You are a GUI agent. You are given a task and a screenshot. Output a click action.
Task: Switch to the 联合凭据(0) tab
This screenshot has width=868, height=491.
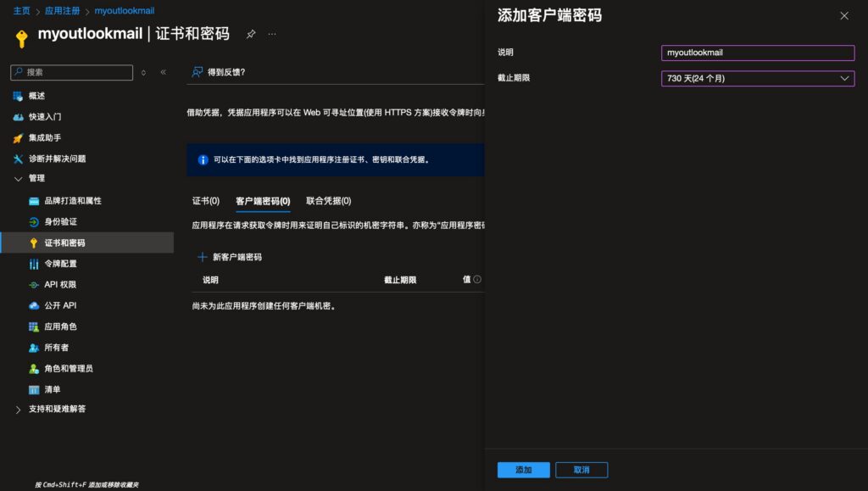click(328, 201)
